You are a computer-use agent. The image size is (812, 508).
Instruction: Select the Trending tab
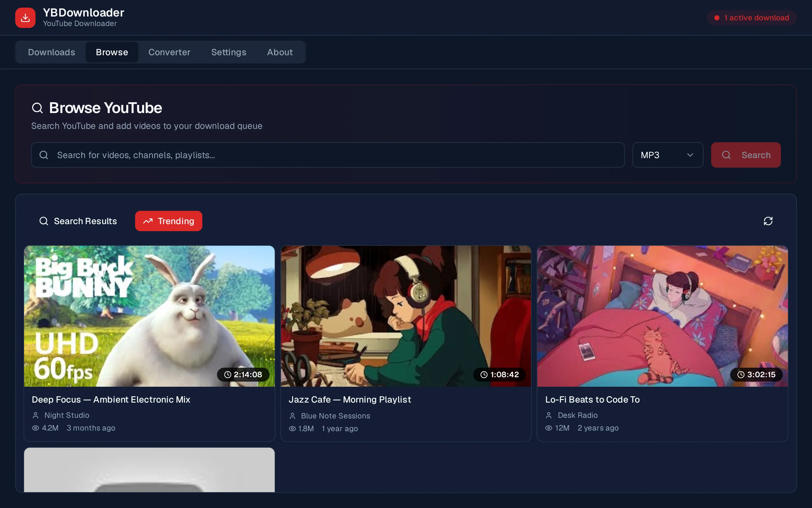[x=169, y=221]
